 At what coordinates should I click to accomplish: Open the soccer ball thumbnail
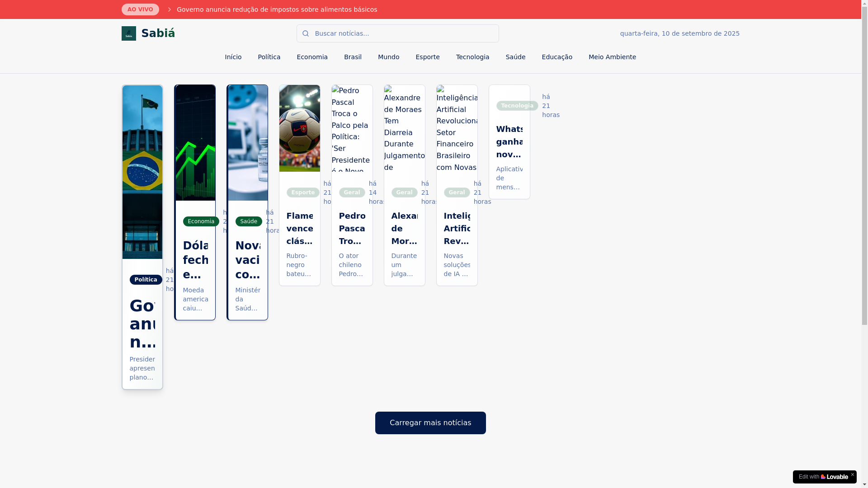coord(300,128)
